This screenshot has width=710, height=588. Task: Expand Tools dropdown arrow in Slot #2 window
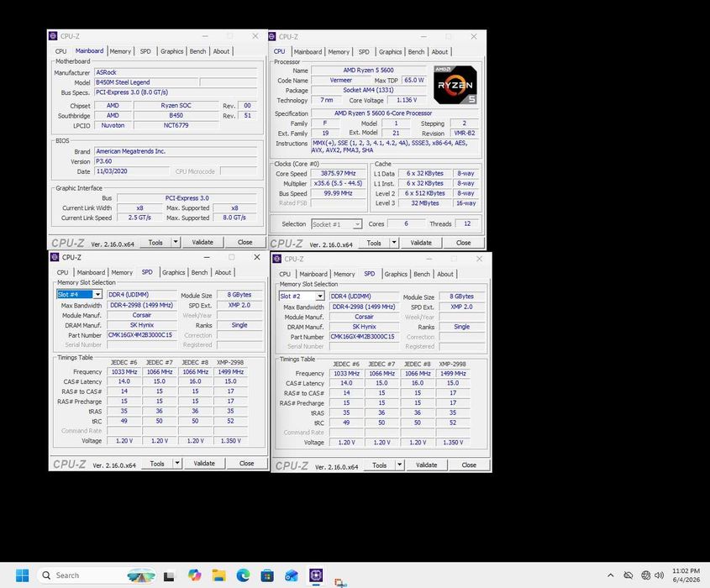(x=399, y=465)
